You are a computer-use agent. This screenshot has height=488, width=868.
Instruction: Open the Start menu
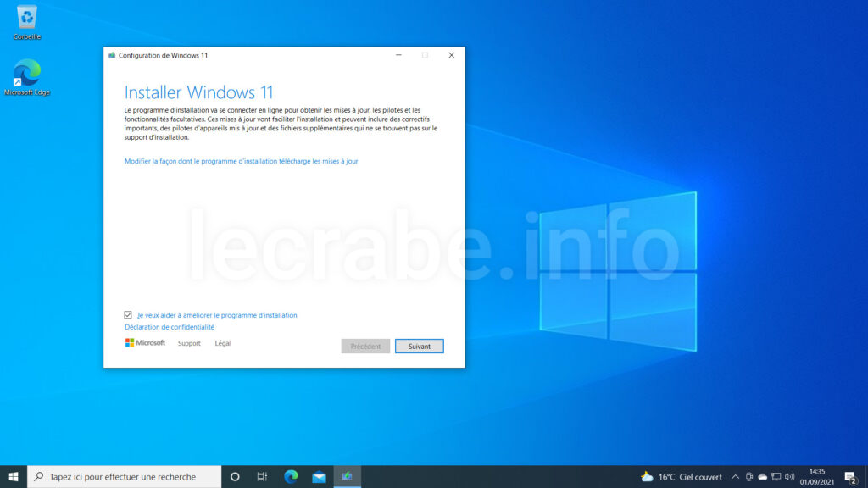click(14, 476)
